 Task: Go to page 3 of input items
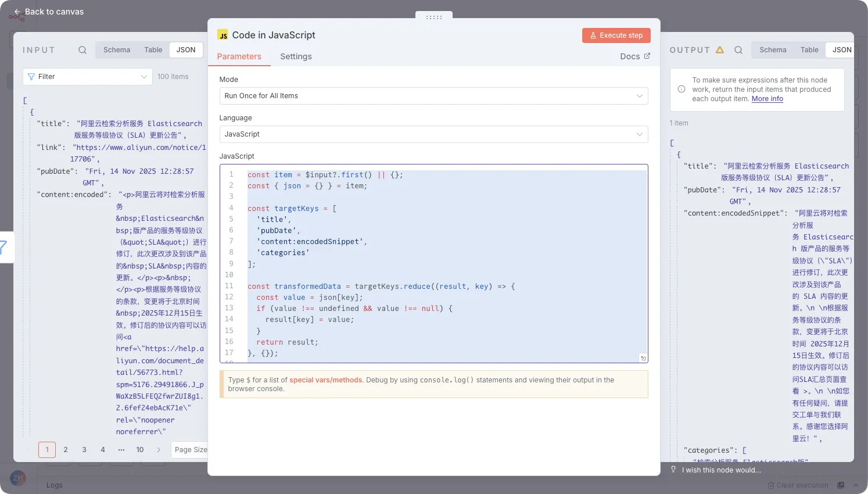(x=84, y=450)
